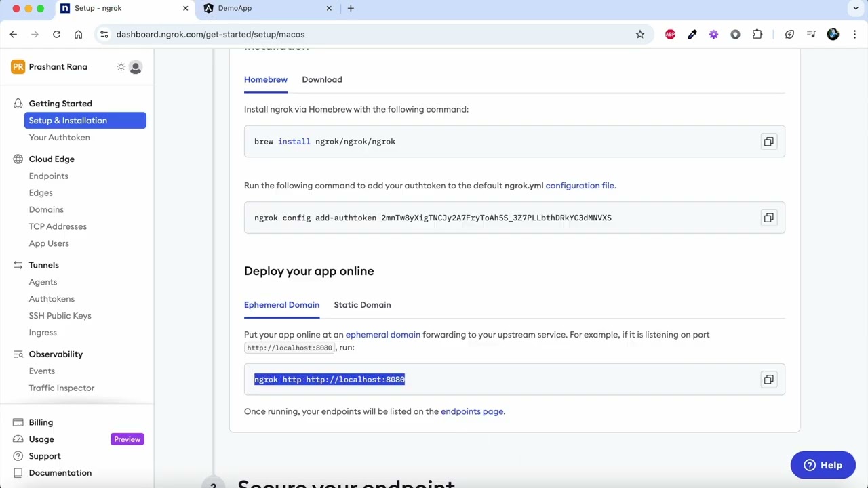
Task: View site information icon in address bar
Action: pos(103,34)
